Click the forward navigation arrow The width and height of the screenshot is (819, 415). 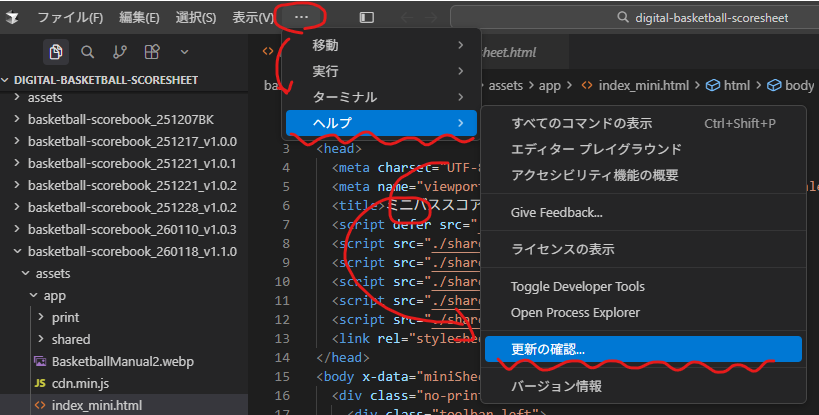(x=430, y=17)
